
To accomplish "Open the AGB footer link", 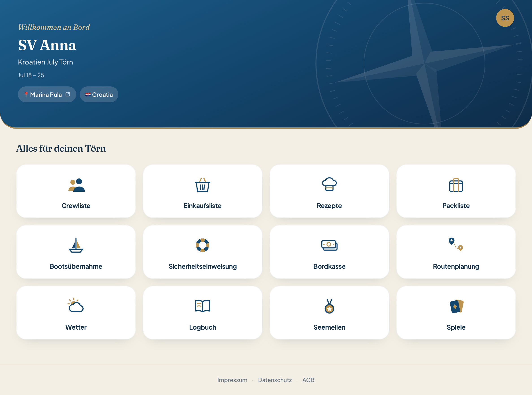I will [x=308, y=380].
